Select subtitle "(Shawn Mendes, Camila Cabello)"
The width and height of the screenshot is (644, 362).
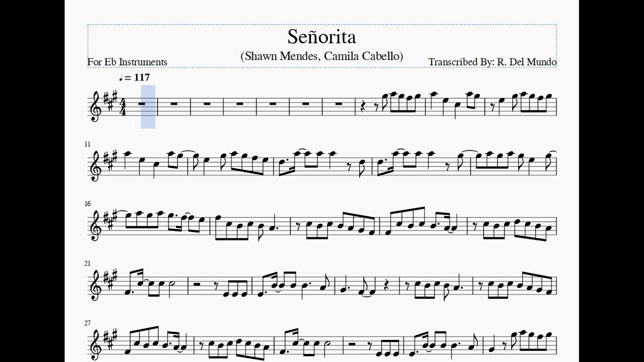(x=322, y=56)
